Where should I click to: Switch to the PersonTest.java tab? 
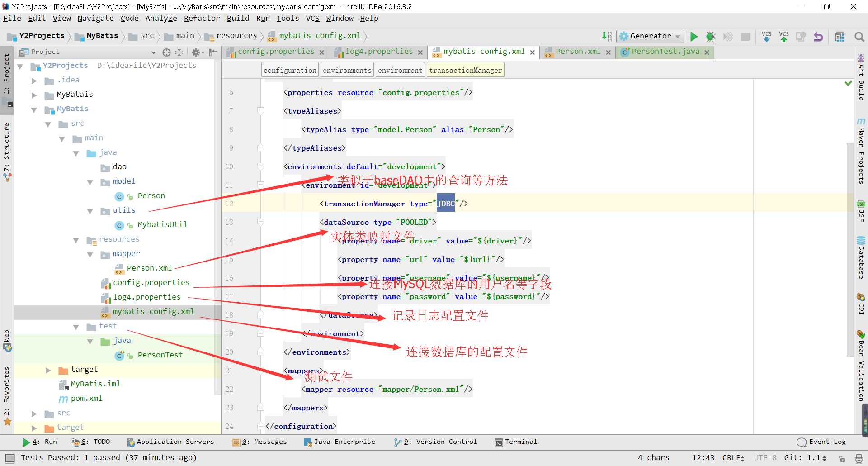[665, 52]
